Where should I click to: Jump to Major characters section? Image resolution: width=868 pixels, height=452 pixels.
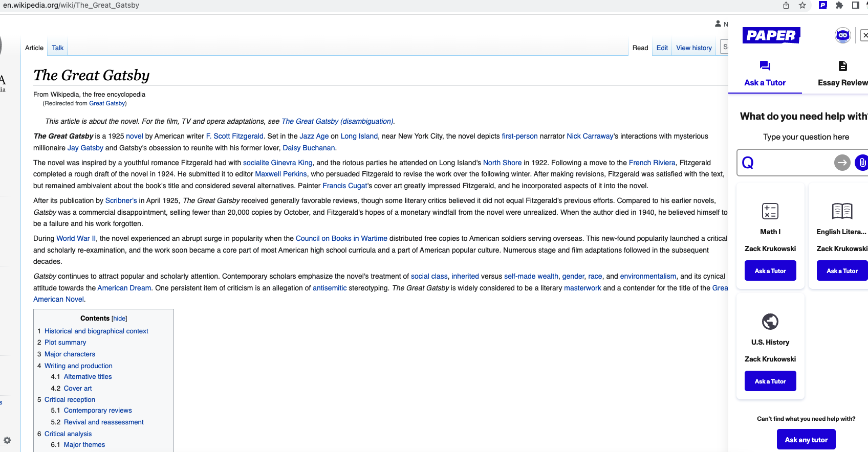70,354
